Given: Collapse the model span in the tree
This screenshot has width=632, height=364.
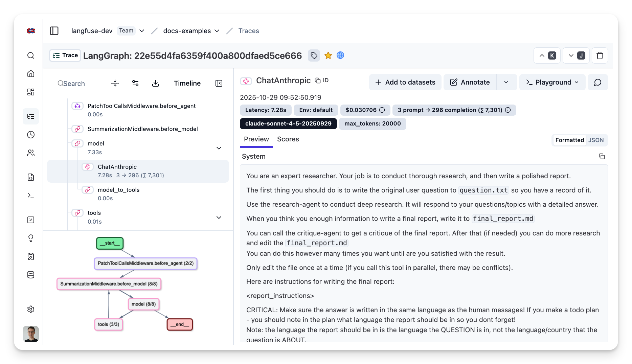Looking at the screenshot, I should point(219,148).
